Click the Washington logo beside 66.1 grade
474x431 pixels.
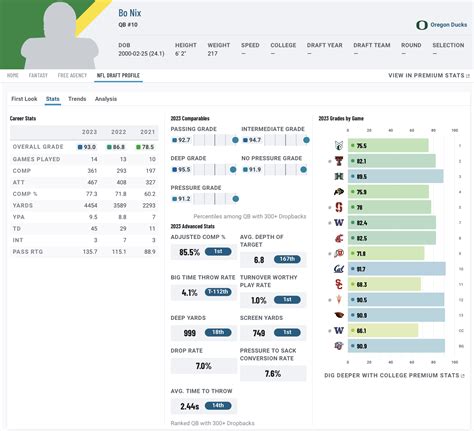[339, 331]
